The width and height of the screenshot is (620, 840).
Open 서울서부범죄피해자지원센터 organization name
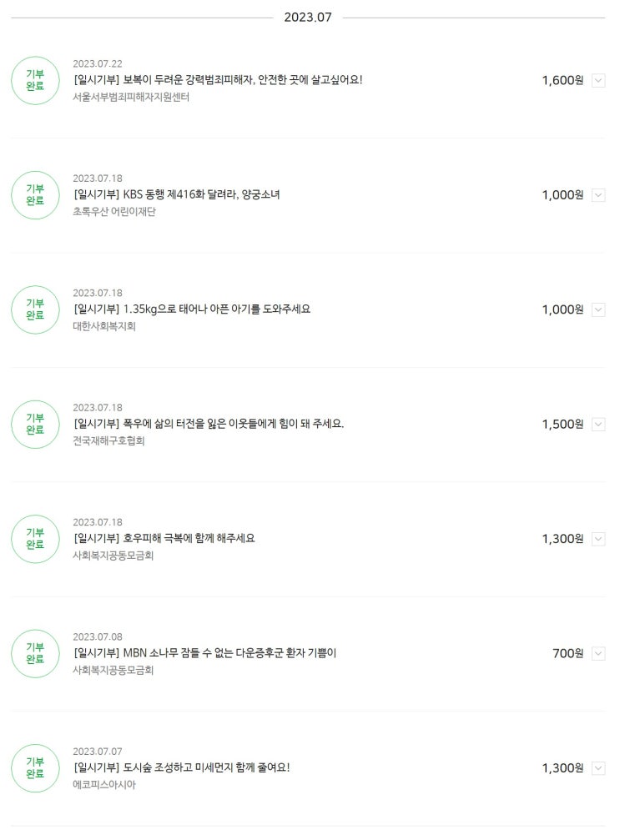point(131,97)
